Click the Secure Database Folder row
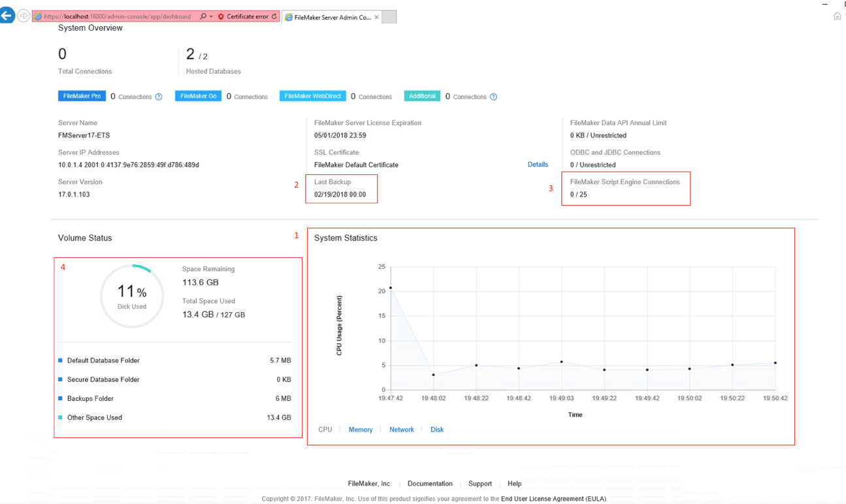Image resolution: width=846 pixels, height=504 pixels. pyautogui.click(x=174, y=379)
